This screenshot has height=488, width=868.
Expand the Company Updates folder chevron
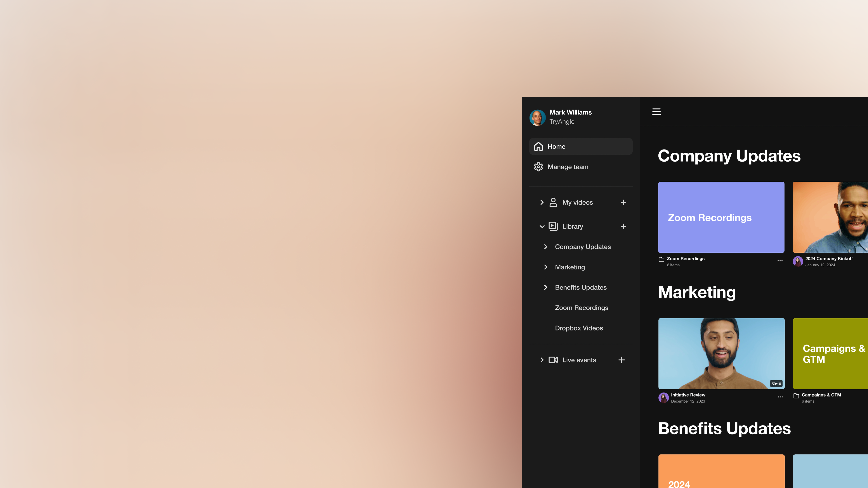click(x=545, y=247)
